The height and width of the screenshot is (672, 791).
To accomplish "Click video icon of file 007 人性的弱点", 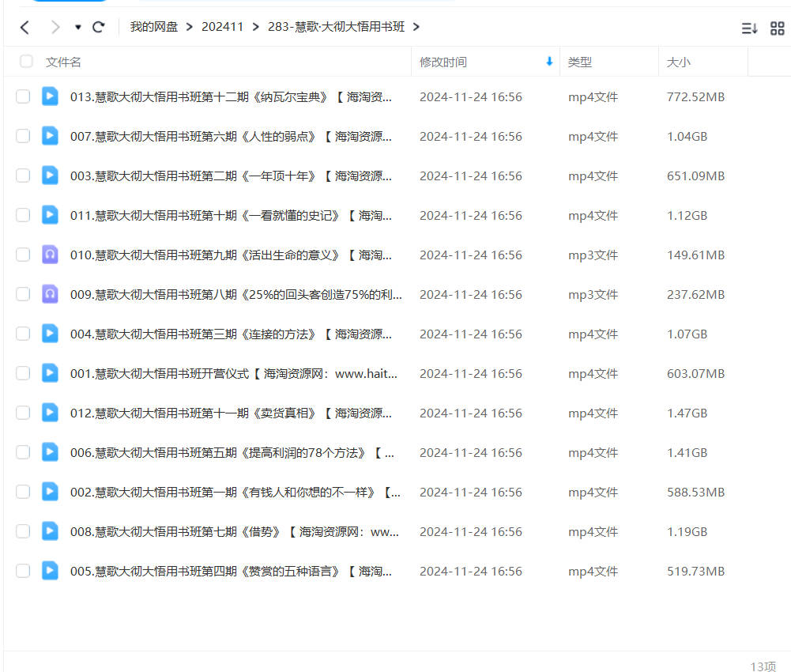I will (x=50, y=136).
